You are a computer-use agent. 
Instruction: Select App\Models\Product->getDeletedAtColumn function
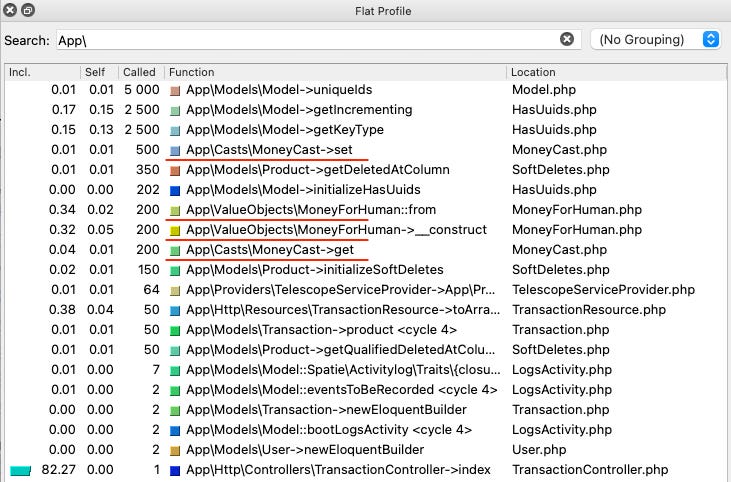coord(317,170)
